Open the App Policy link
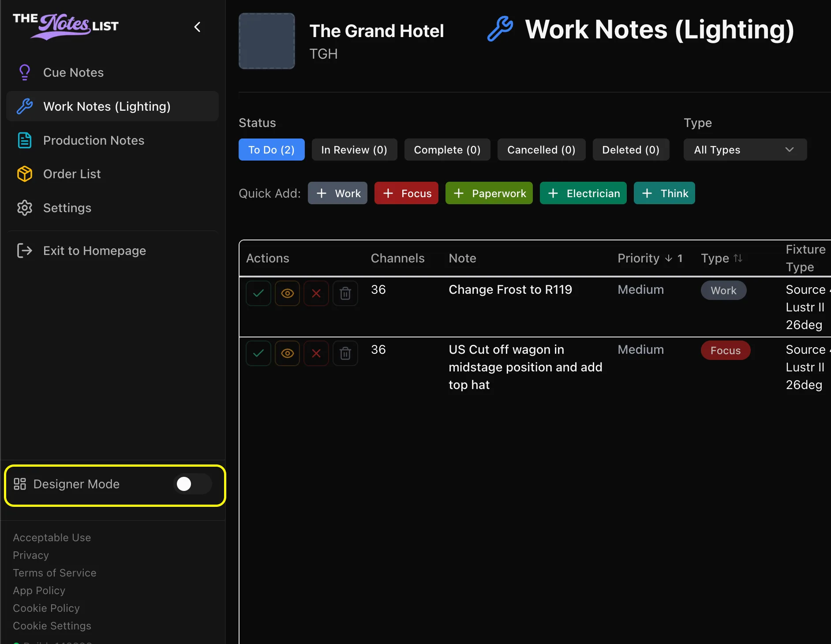The width and height of the screenshot is (831, 644). pos(39,591)
